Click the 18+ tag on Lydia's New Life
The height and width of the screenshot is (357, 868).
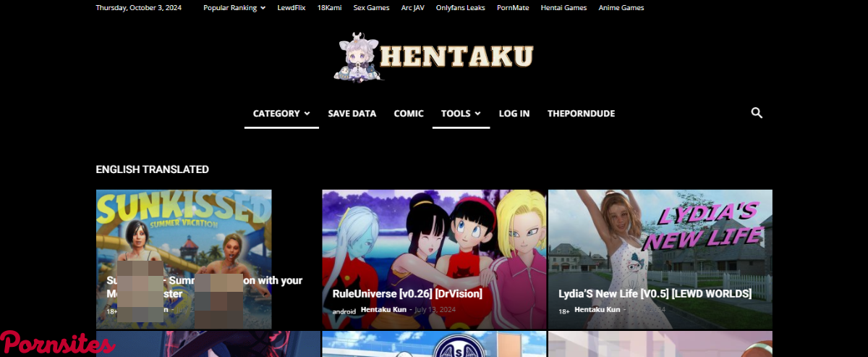[563, 311]
